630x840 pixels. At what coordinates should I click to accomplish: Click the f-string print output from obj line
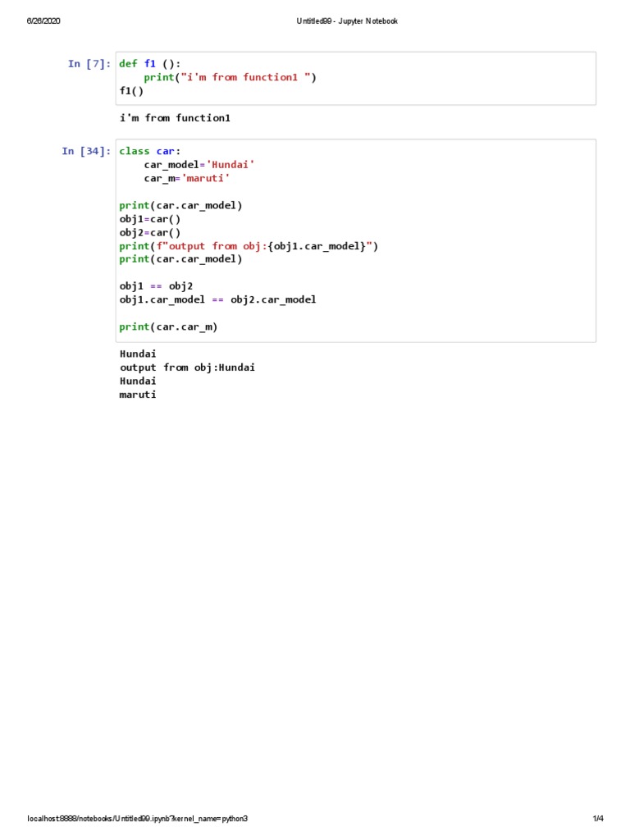point(249,246)
